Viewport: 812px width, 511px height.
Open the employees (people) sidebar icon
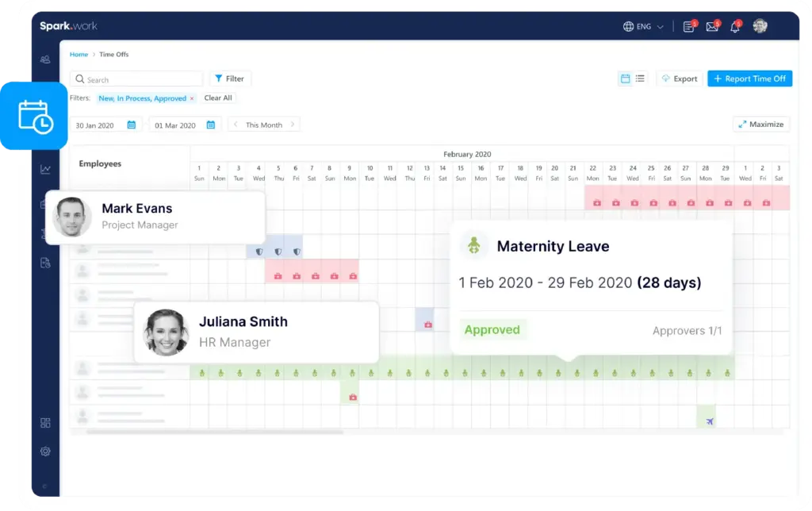pos(45,60)
